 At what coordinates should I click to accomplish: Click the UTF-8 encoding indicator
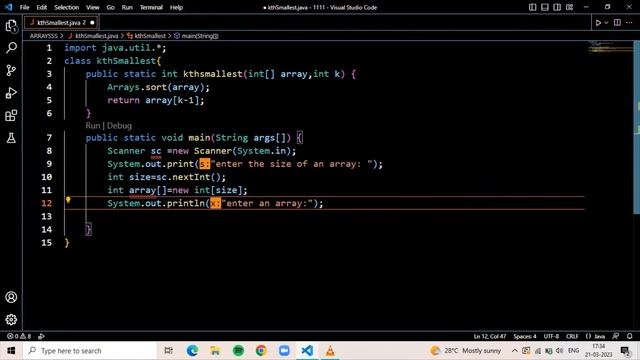(551, 336)
